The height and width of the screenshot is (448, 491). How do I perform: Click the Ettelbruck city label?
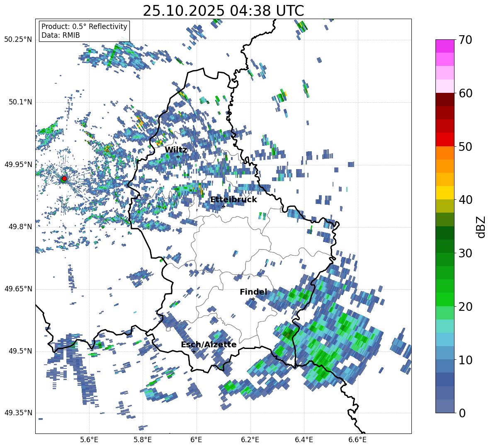(233, 200)
